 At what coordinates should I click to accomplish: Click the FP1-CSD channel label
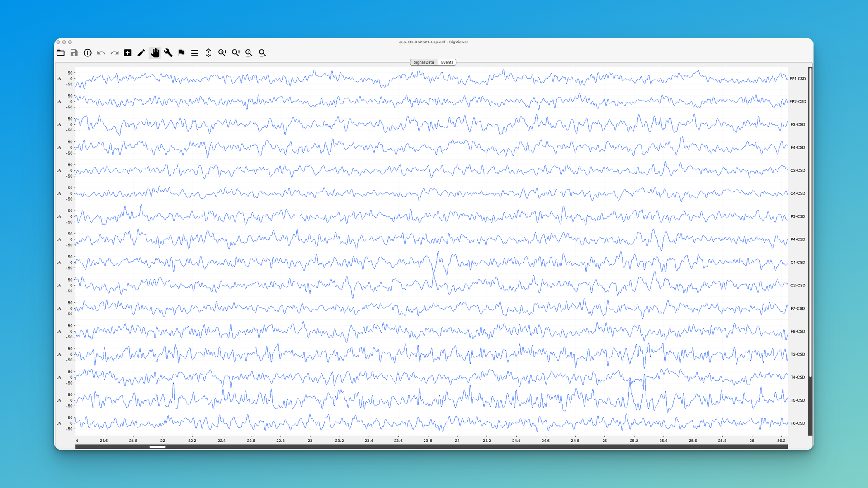(797, 79)
